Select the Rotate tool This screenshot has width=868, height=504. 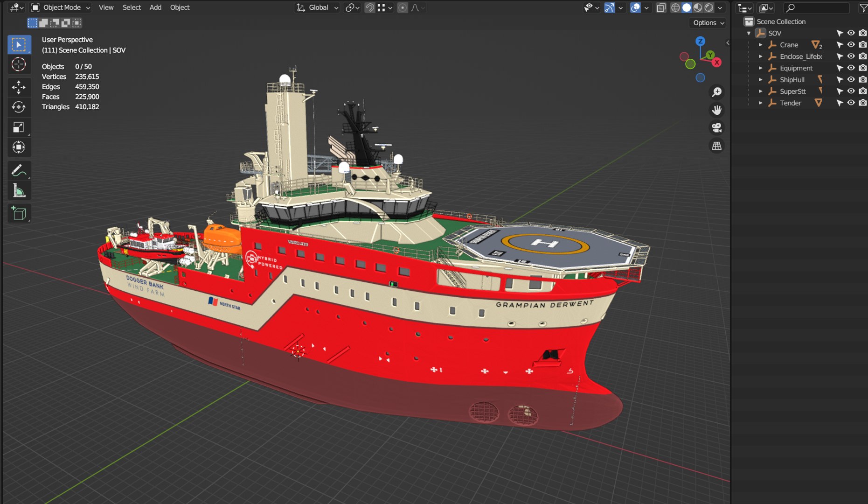pos(19,107)
